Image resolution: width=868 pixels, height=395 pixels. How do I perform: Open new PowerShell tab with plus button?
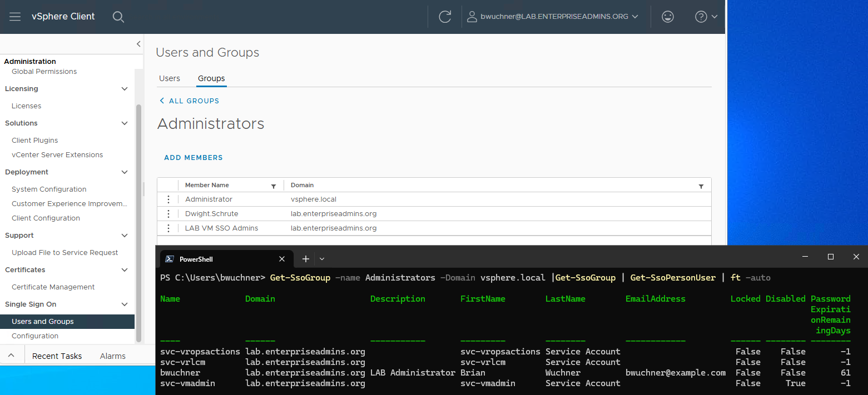point(305,259)
